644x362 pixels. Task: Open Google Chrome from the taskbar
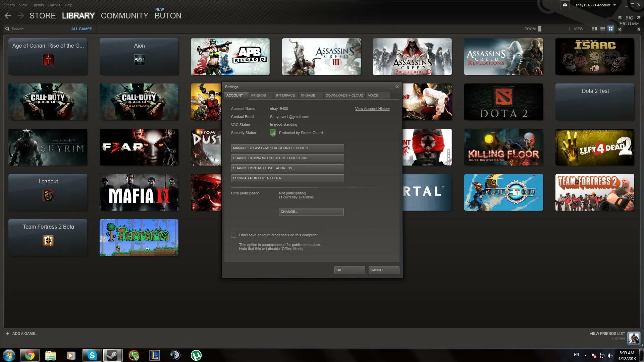30,355
